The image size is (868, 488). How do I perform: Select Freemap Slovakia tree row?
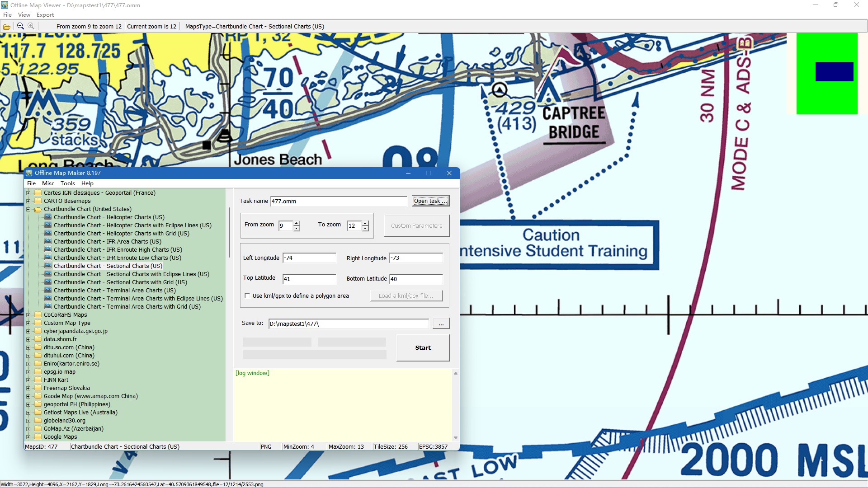[67, 388]
